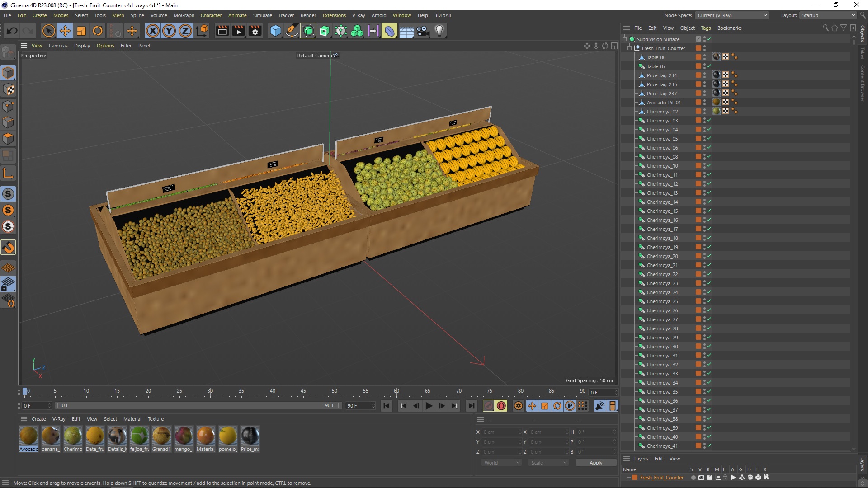
Task: Open the World coordinate system dropdown
Action: click(x=501, y=463)
